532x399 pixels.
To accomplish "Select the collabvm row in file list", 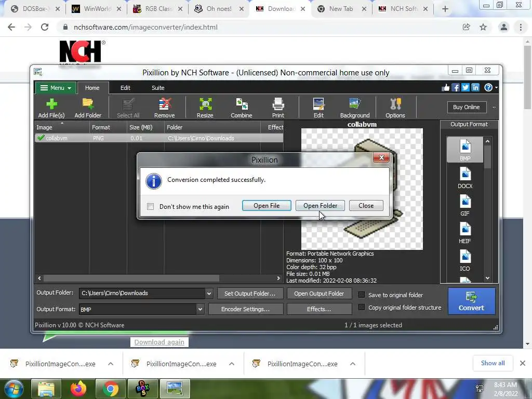I will click(159, 138).
